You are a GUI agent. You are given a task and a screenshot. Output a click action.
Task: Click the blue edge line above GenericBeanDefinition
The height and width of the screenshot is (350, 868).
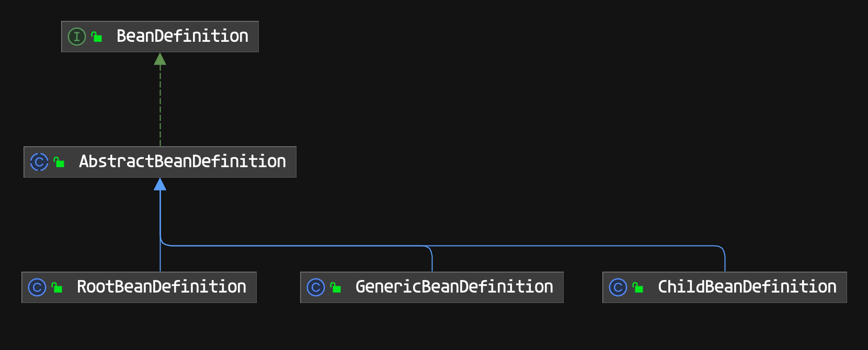tap(432, 261)
